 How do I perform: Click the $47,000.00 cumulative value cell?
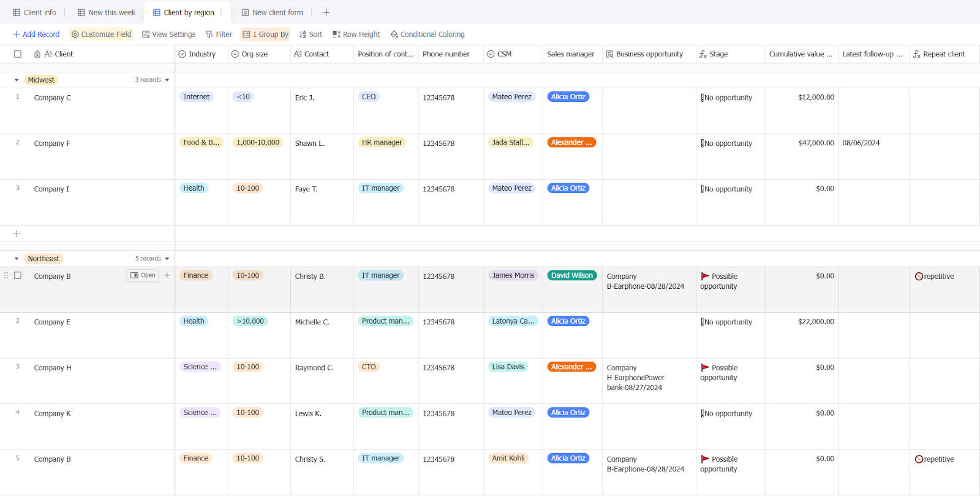pos(801,156)
